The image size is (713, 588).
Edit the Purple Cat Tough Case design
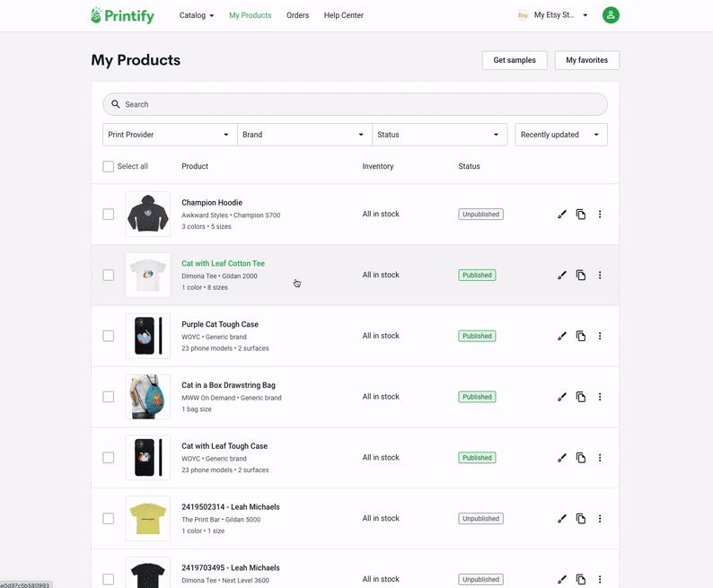562,336
